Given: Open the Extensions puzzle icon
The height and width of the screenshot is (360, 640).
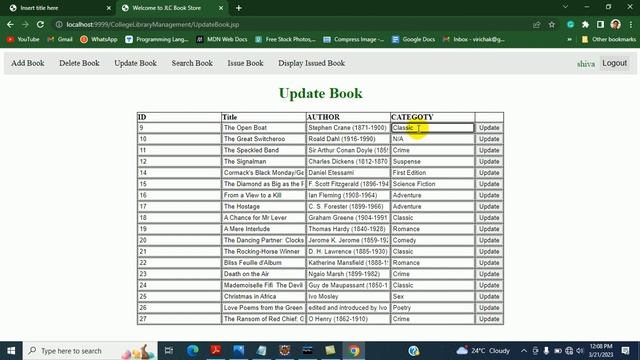Looking at the screenshot, I should tap(585, 24).
